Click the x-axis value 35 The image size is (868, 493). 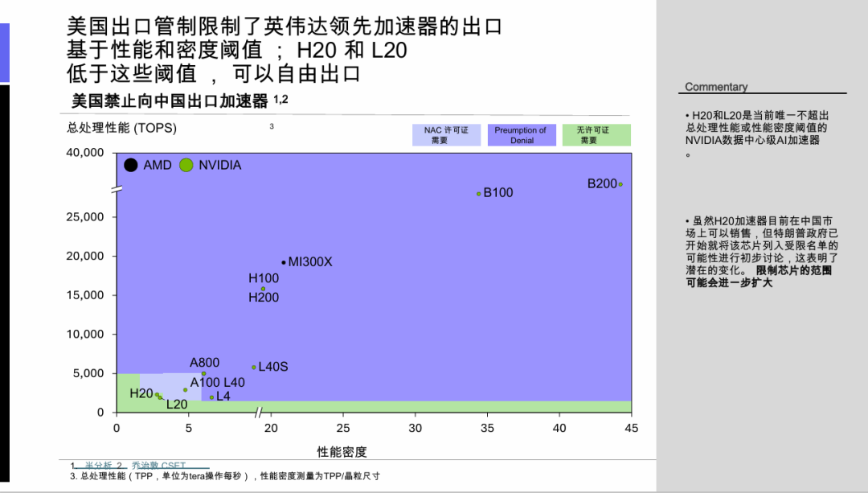[x=487, y=428]
